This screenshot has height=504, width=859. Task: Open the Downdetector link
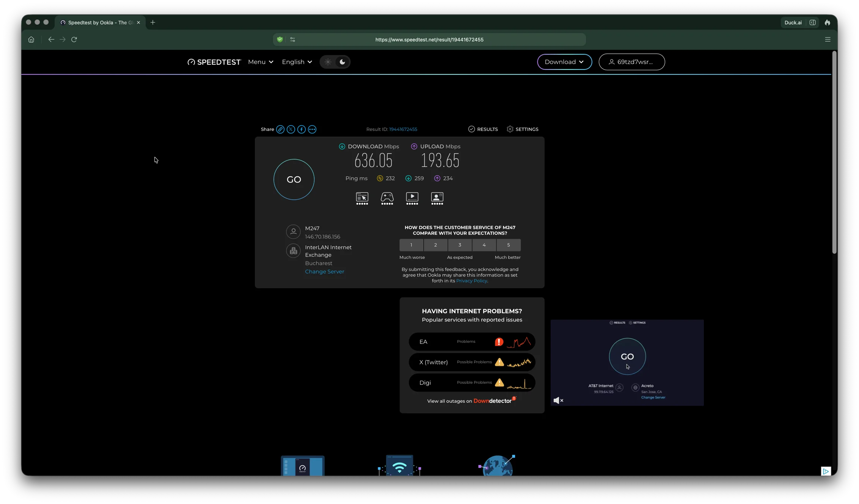pos(494,401)
